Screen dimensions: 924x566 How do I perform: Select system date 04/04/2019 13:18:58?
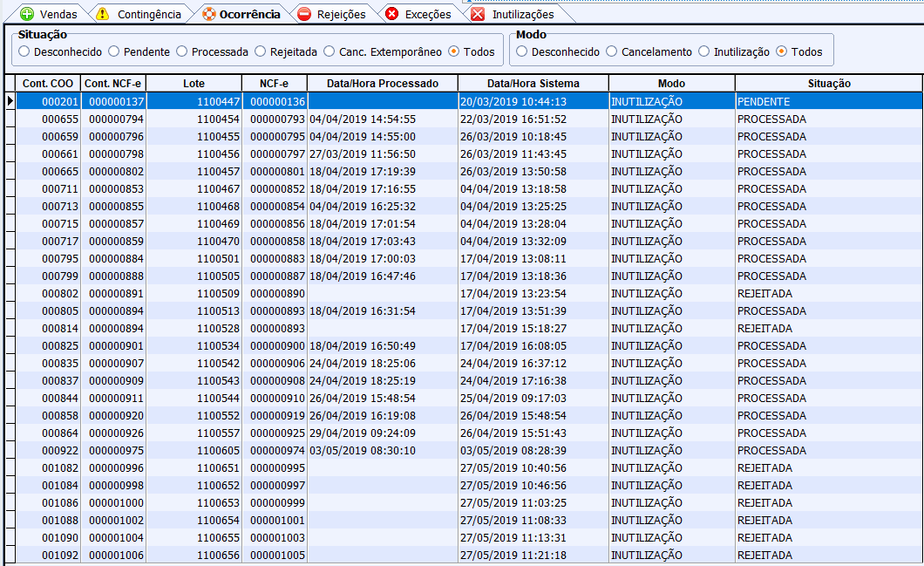(x=533, y=188)
